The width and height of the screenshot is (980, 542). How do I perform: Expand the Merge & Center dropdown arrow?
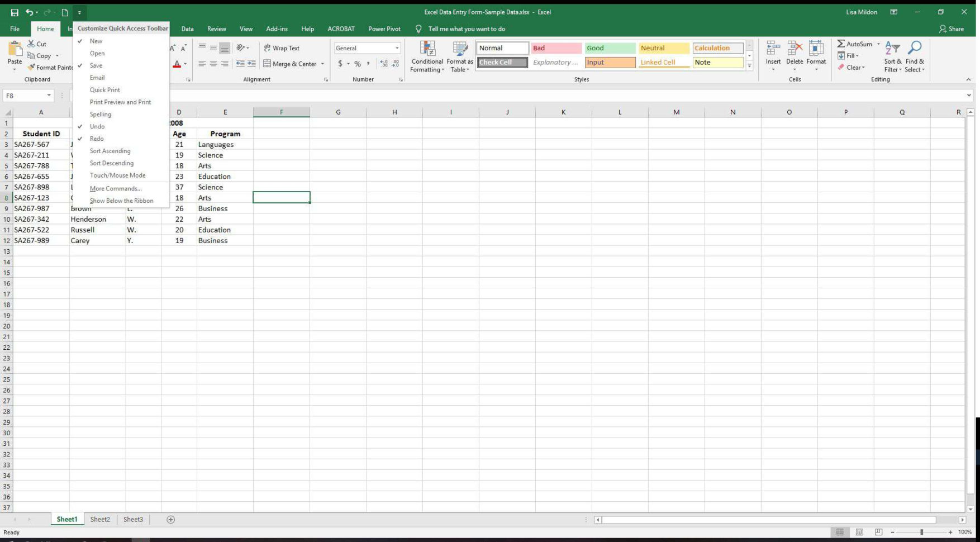[322, 64]
